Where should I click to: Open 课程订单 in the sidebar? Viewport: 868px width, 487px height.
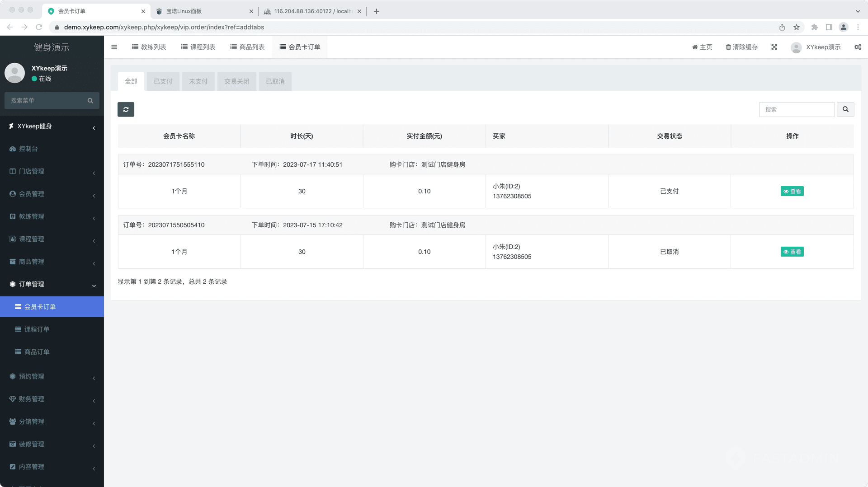click(x=37, y=329)
